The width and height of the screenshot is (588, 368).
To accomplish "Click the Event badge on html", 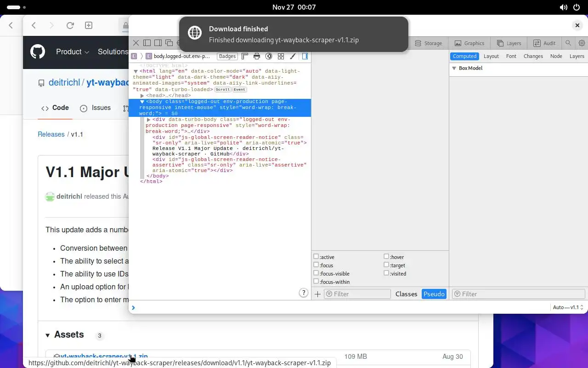I will pyautogui.click(x=239, y=89).
